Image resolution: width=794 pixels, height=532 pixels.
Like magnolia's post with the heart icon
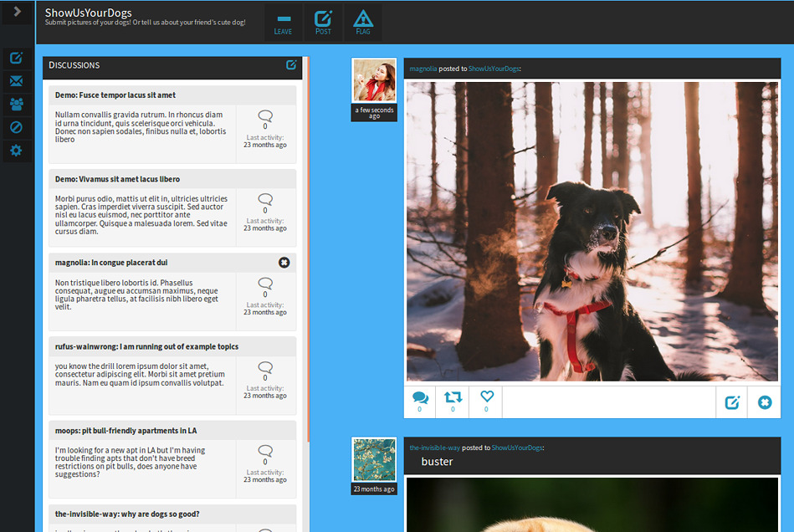point(486,402)
